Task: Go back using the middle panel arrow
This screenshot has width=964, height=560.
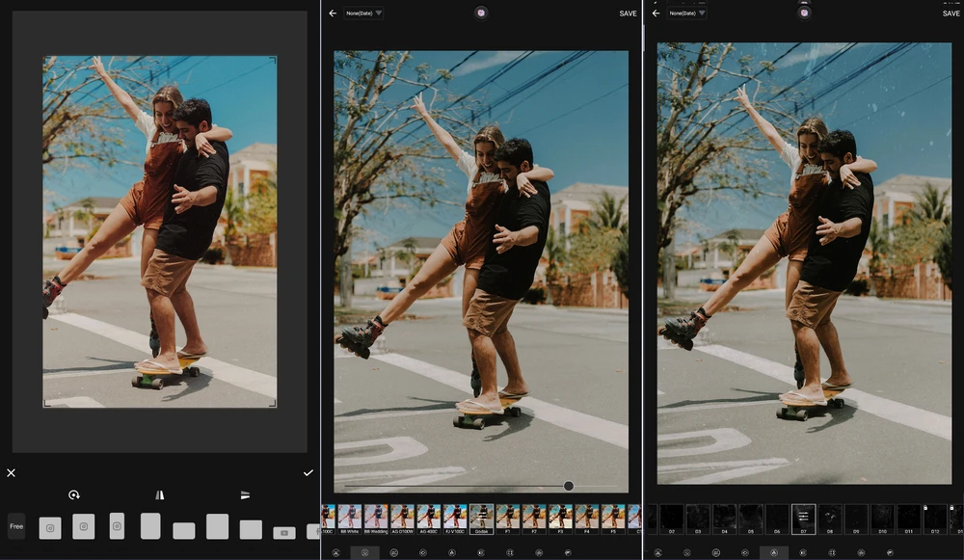Action: pyautogui.click(x=333, y=13)
